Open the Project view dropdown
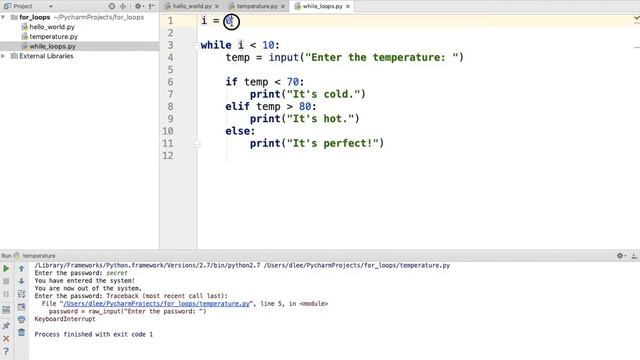The height and width of the screenshot is (360, 640). (51, 7)
